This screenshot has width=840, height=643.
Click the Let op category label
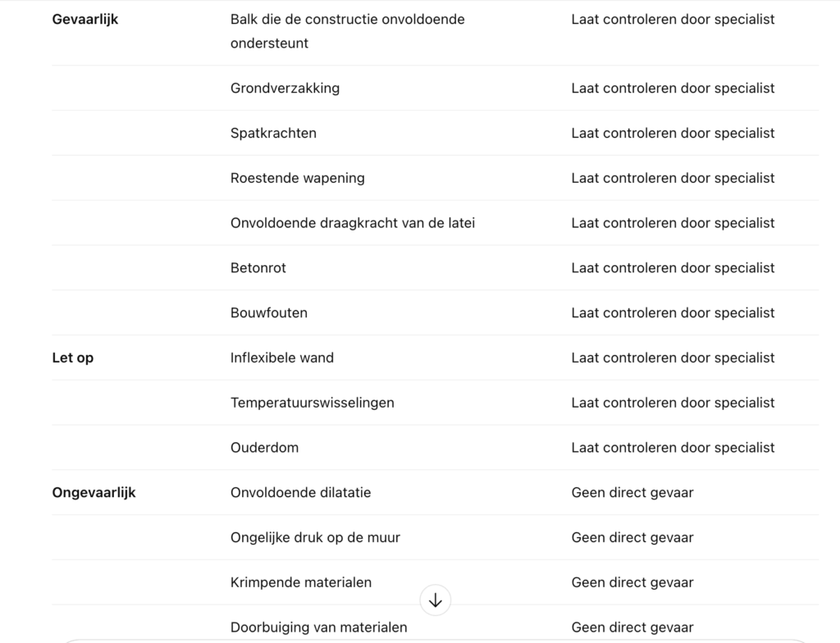point(73,358)
